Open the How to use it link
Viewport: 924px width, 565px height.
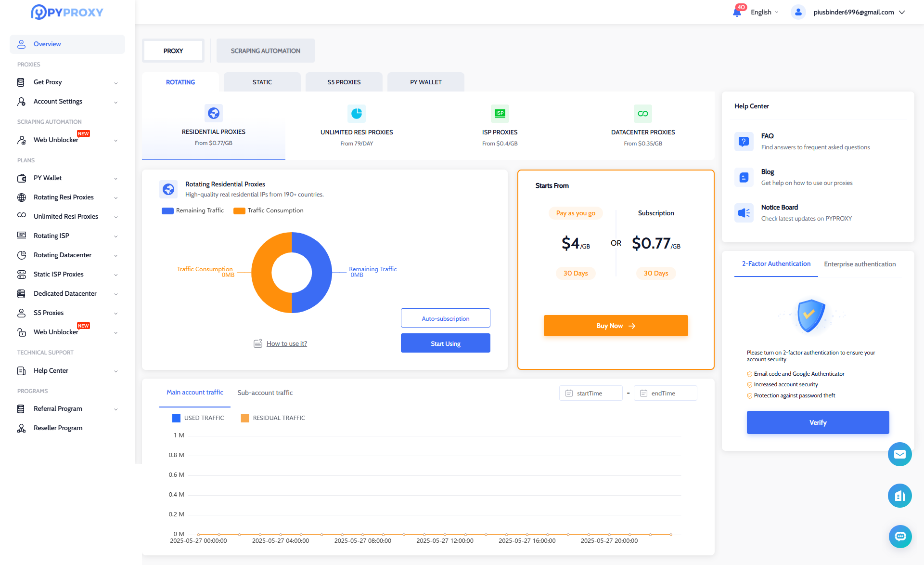tap(287, 343)
